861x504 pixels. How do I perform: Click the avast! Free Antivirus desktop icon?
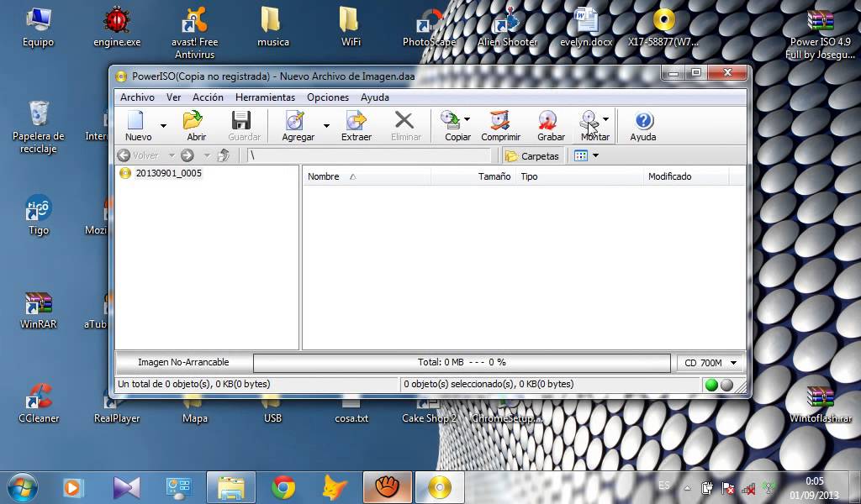[194, 33]
